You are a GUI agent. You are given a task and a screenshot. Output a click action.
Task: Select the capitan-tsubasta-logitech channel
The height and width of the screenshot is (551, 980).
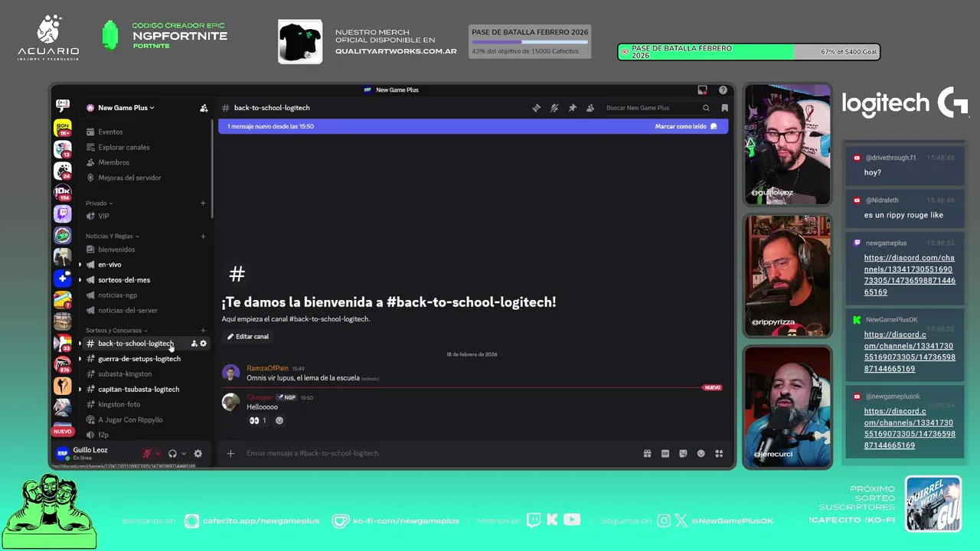coord(145,390)
